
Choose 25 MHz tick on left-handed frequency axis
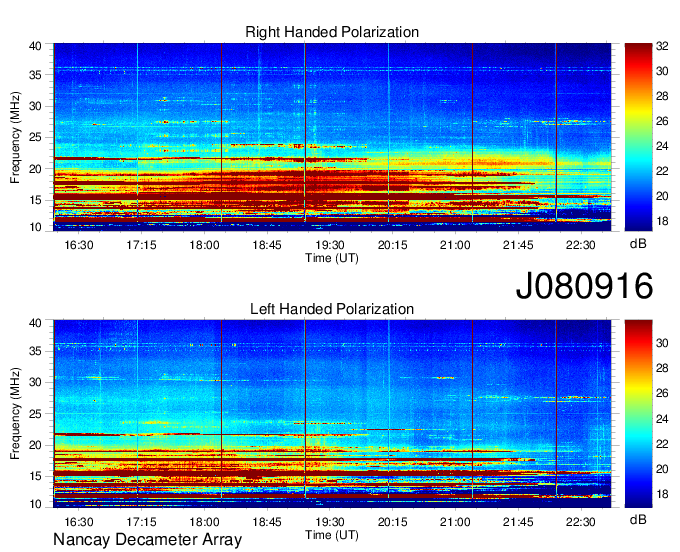click(35, 414)
